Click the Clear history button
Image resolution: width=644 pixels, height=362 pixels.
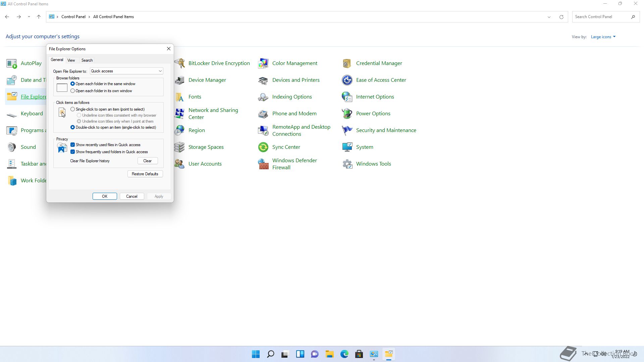tap(148, 161)
